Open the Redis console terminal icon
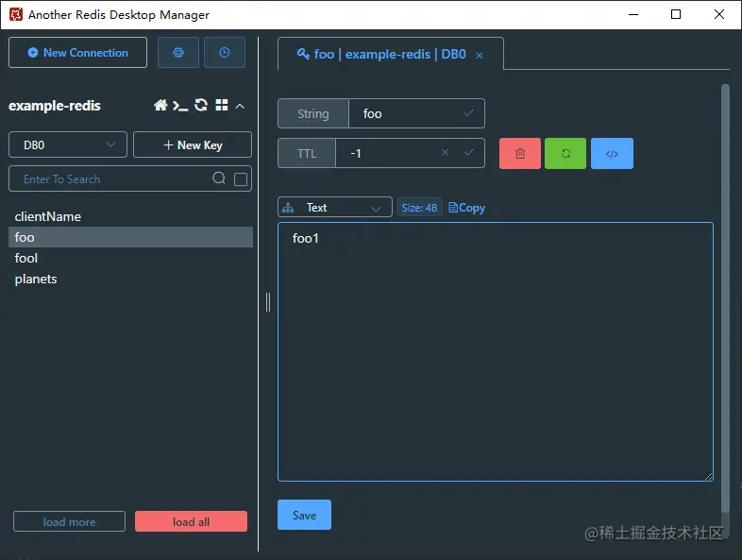The image size is (742, 560). [x=180, y=106]
